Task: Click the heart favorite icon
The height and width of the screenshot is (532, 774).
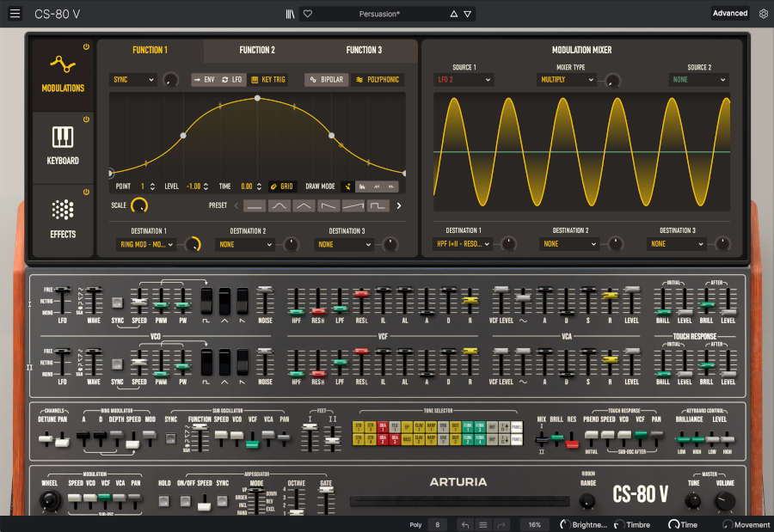Action: (x=307, y=13)
